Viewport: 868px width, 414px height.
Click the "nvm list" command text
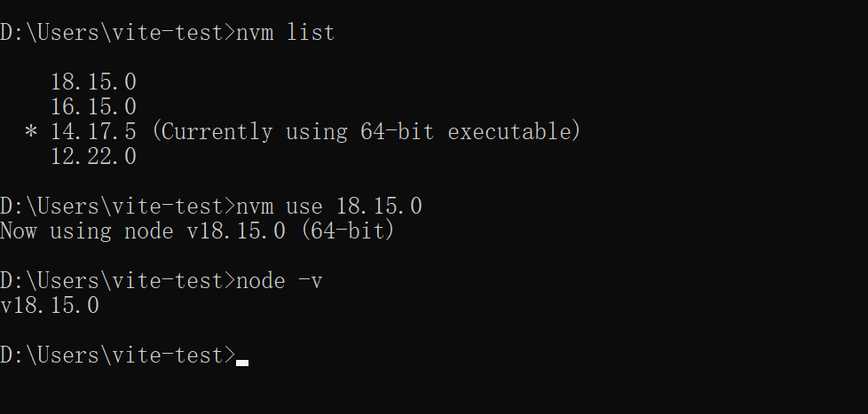[x=285, y=33]
